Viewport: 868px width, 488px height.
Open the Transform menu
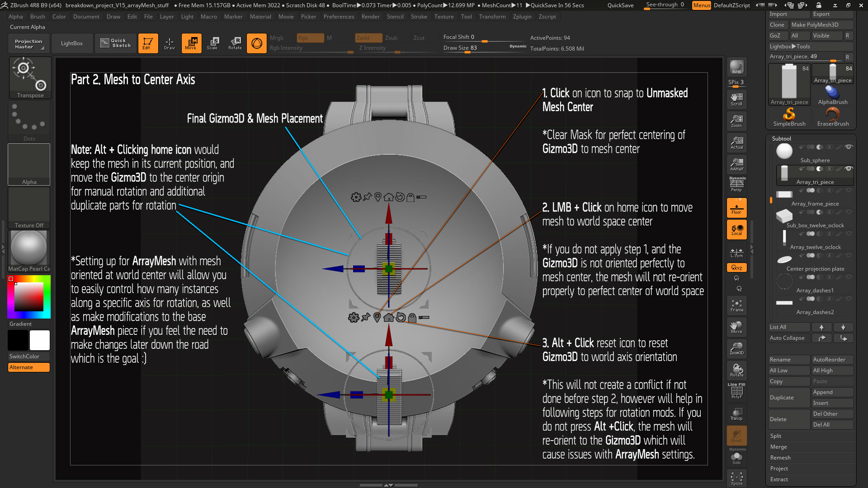[492, 17]
